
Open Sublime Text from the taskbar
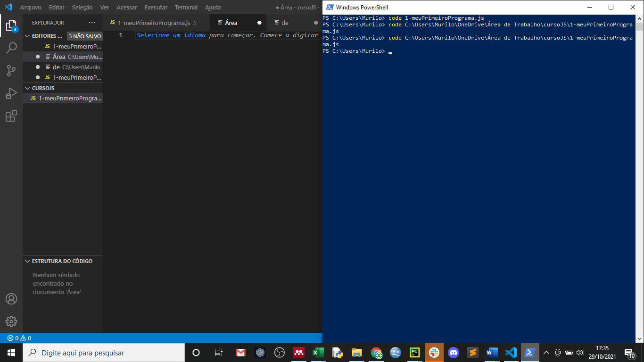tap(472, 353)
